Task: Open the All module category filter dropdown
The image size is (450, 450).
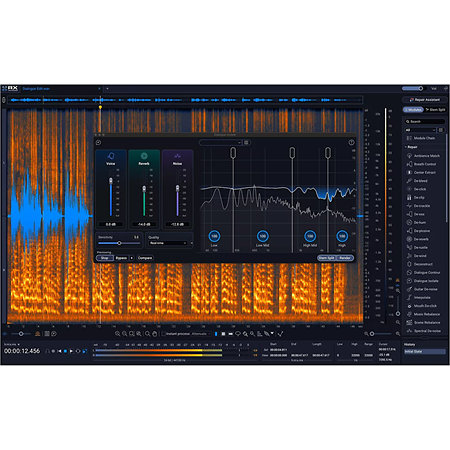Action: point(420,130)
